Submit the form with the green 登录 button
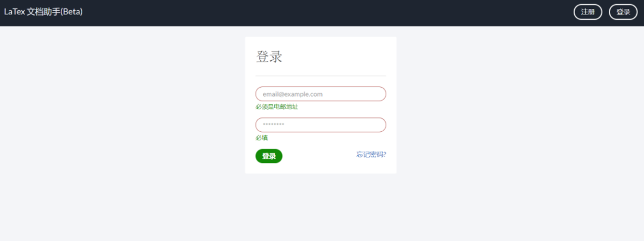The height and width of the screenshot is (241, 644). (269, 156)
